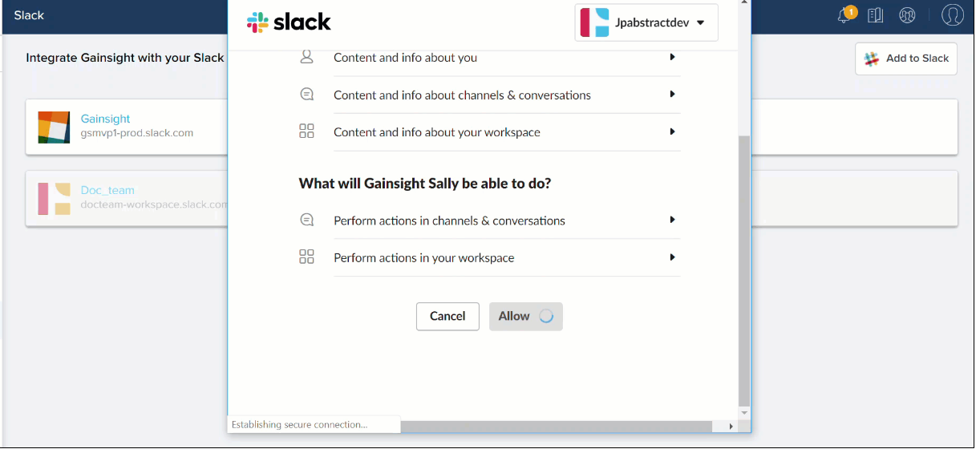Click the person icon beside Content about you
This screenshot has height=449, width=980.
pos(306,57)
